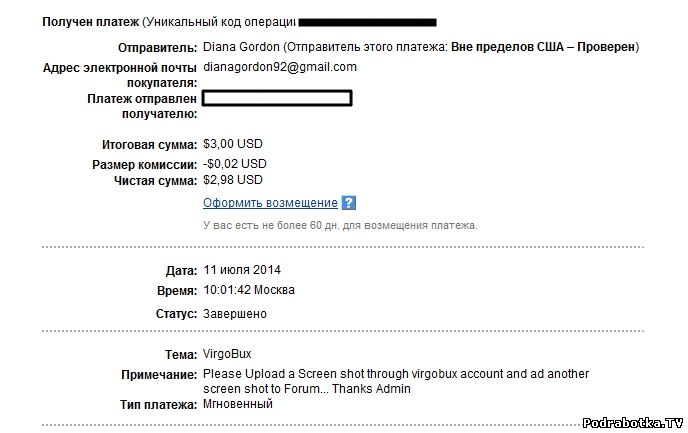Image resolution: width=688 pixels, height=433 pixels.
Task: Open the "Оформить возмещение" refund link
Action: click(x=270, y=203)
